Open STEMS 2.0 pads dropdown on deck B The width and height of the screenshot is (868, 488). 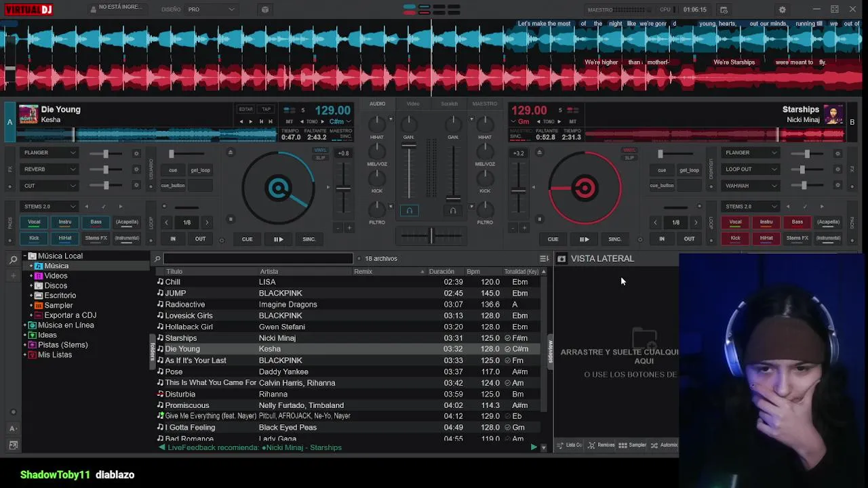(x=751, y=206)
